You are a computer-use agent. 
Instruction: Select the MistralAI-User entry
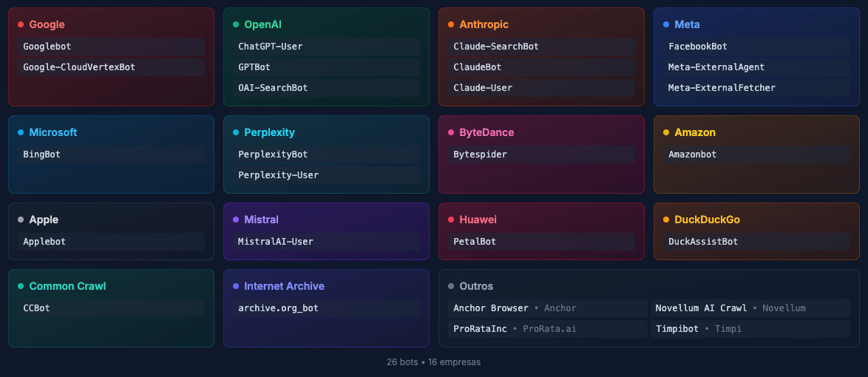326,242
